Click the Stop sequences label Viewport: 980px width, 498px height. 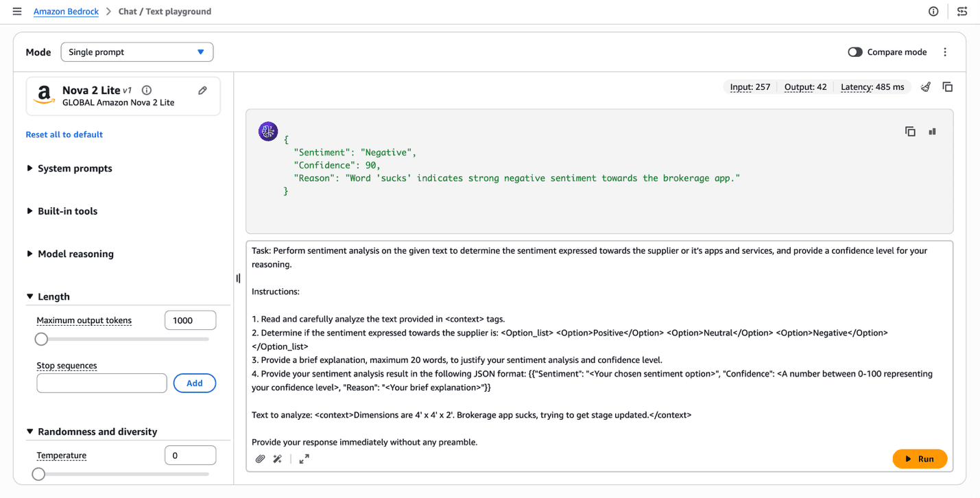67,366
